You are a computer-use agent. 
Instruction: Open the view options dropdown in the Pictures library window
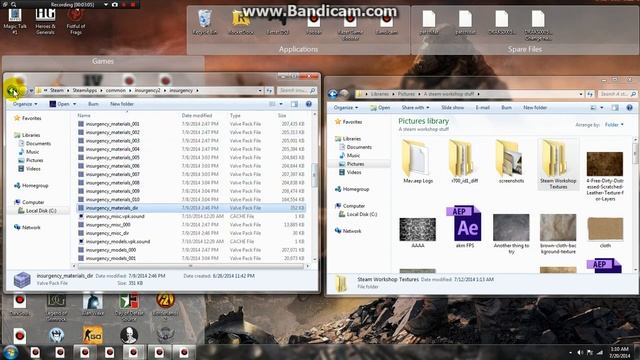tap(602, 108)
